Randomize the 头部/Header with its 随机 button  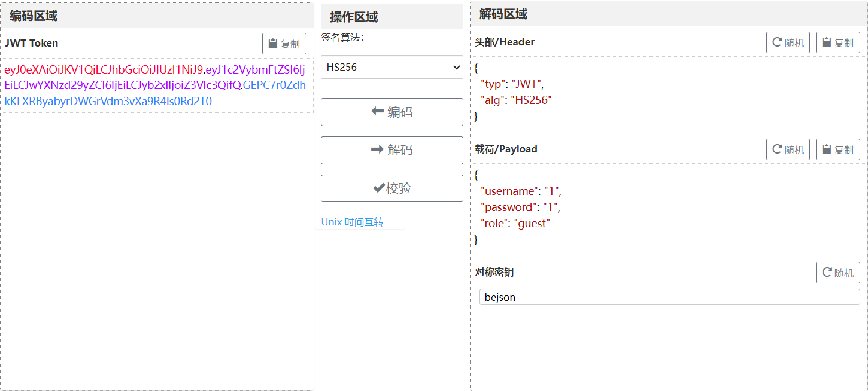point(788,42)
